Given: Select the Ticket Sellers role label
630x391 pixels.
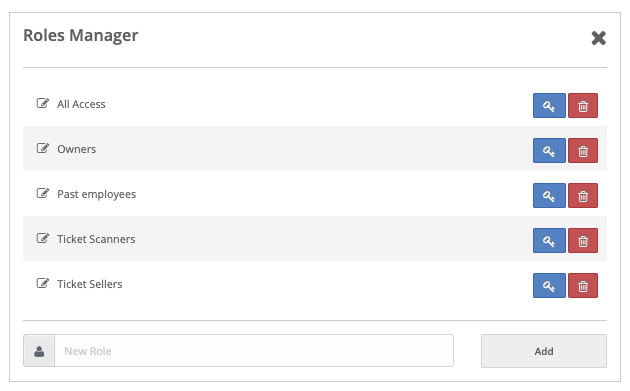Looking at the screenshot, I should [x=90, y=284].
